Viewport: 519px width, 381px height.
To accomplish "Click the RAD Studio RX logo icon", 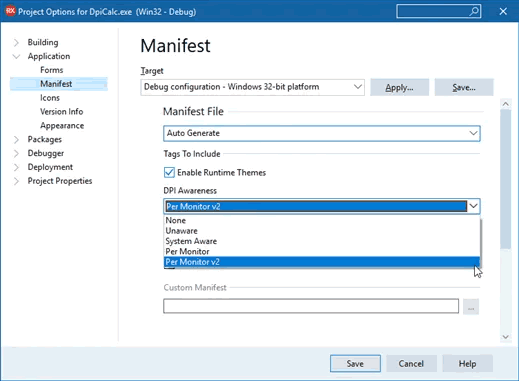I will click(10, 11).
